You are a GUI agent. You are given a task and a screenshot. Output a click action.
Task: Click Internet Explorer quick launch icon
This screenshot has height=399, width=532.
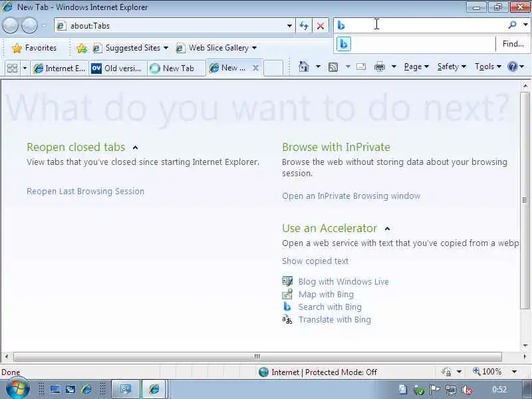pos(86,389)
